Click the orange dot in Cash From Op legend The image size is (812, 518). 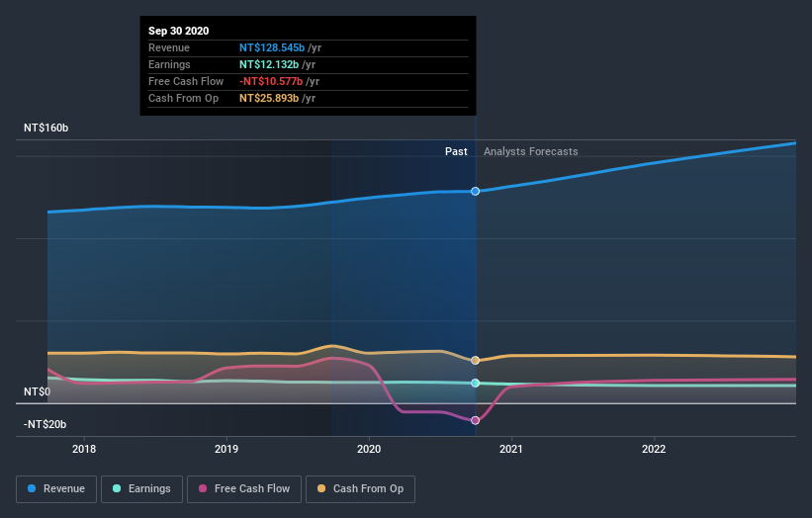click(x=321, y=488)
